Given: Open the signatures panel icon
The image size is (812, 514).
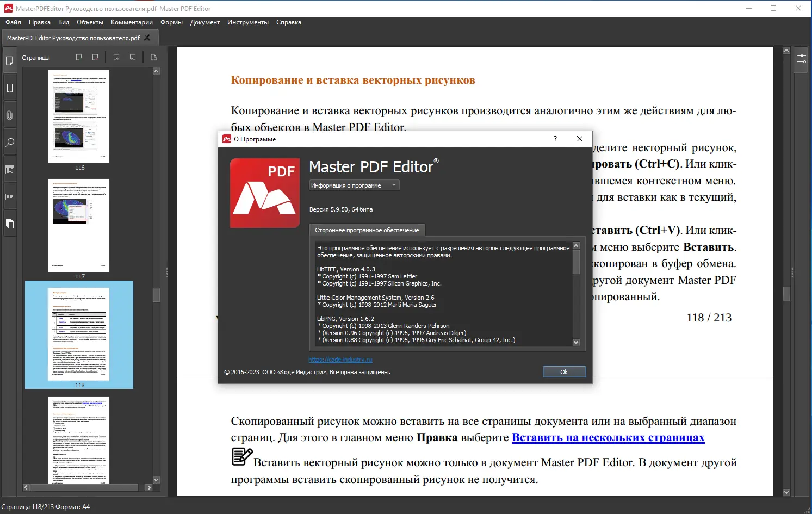Looking at the screenshot, I should [x=9, y=197].
